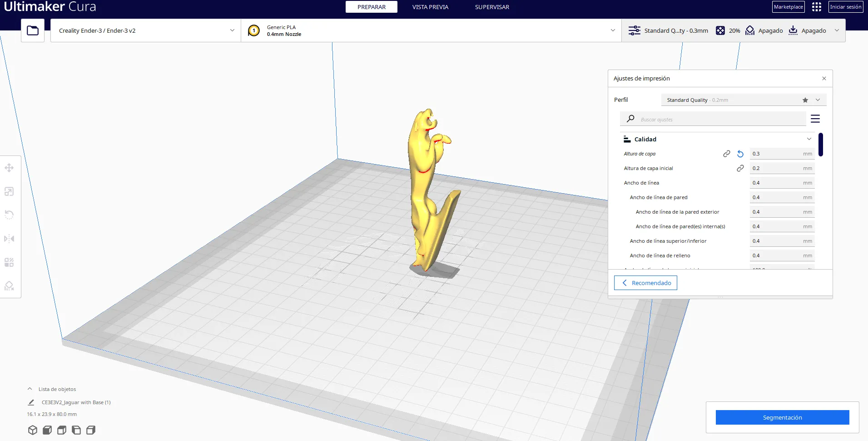The height and width of the screenshot is (441, 868).
Task: Select the Move tool in left toolbar
Action: pos(9,168)
